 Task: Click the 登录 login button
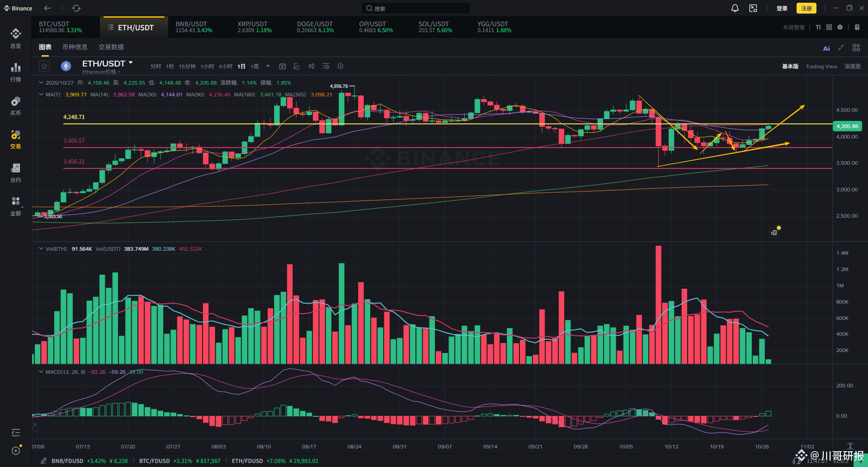point(782,8)
